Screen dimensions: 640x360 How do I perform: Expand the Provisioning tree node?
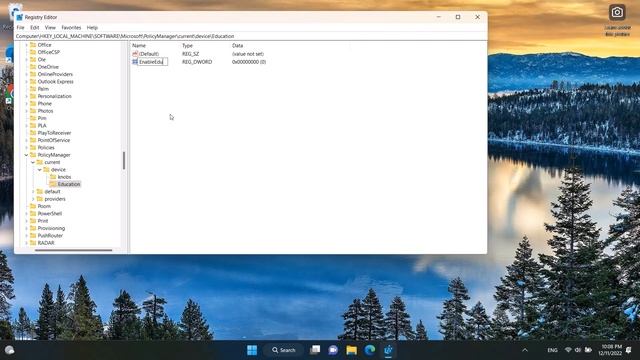(26, 229)
